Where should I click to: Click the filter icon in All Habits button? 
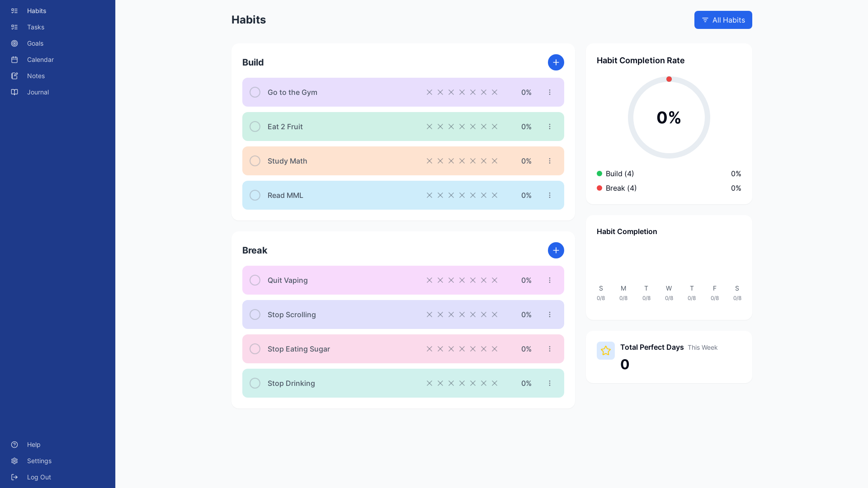(705, 20)
